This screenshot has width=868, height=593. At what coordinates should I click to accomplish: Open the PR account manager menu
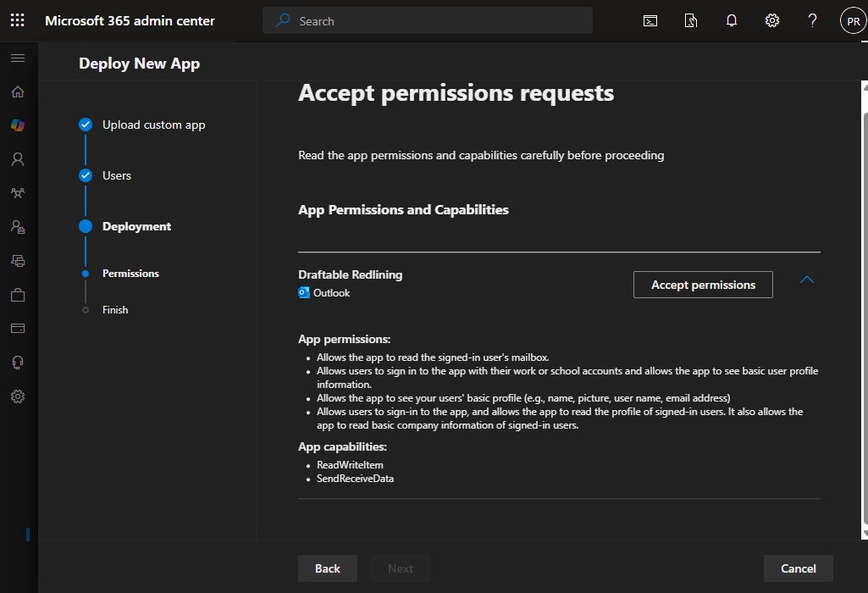pos(853,21)
